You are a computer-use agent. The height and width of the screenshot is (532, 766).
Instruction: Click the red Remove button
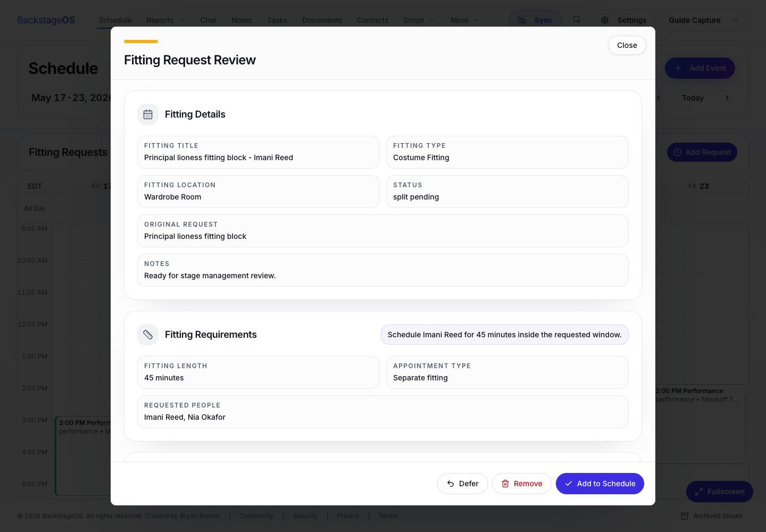coord(522,484)
